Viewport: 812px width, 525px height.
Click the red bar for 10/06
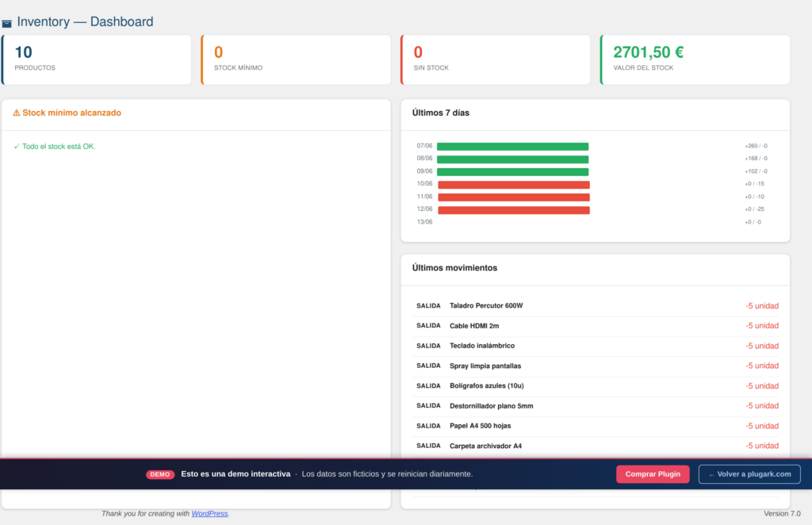click(x=514, y=184)
